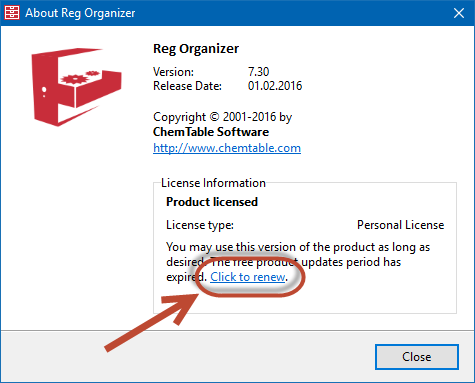Click the 'About Reg Organizer' window title
The height and width of the screenshot is (383, 475).
tap(80, 13)
